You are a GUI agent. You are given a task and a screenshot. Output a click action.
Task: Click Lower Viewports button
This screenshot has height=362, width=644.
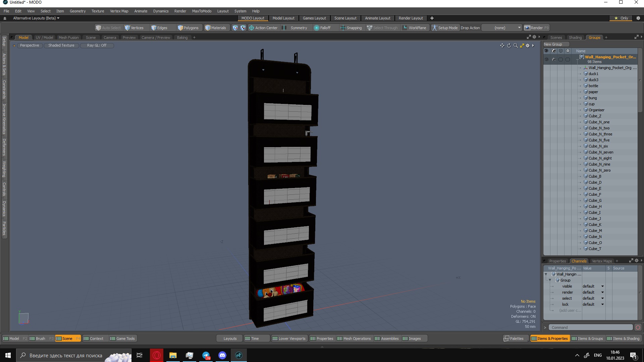tap(289, 339)
